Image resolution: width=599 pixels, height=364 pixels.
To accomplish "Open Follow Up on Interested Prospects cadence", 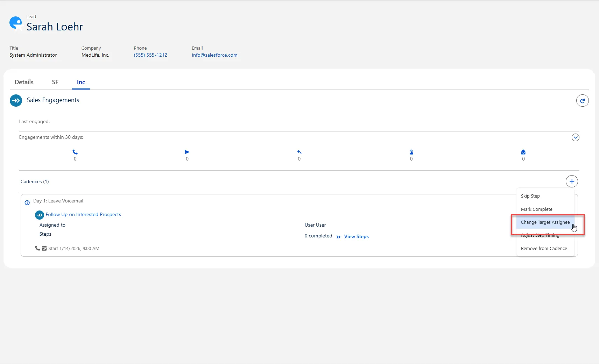I will (x=83, y=215).
